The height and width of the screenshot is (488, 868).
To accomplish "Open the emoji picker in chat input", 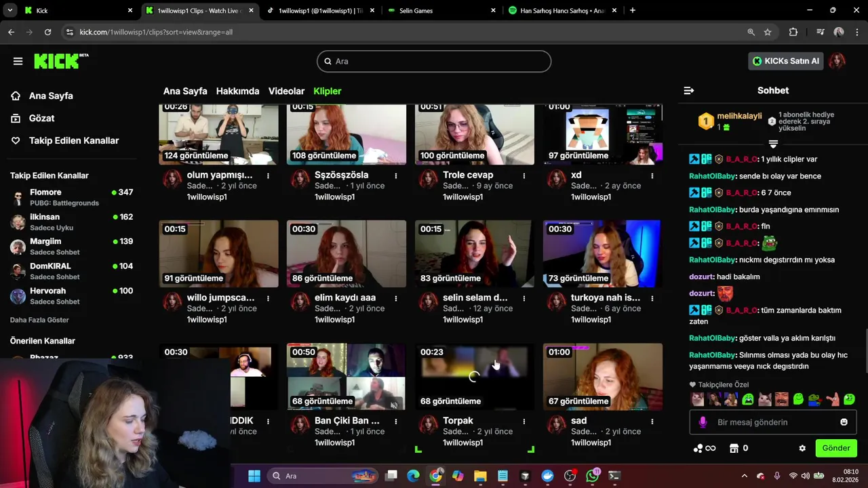I will point(844,422).
